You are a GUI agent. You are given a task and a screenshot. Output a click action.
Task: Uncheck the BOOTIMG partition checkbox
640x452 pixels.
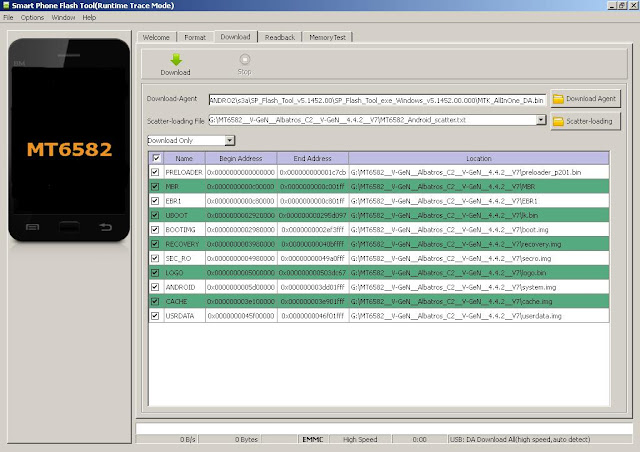point(155,229)
